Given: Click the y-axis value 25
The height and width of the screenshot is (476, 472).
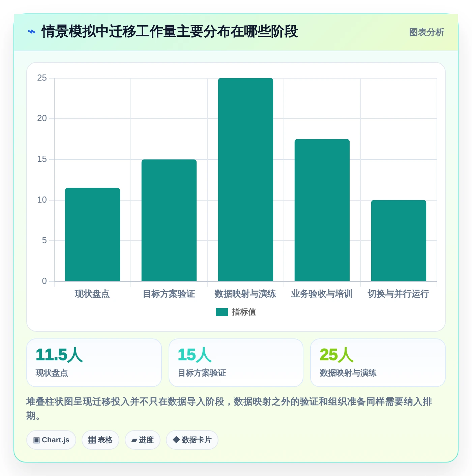Looking at the screenshot, I should pos(42,78).
